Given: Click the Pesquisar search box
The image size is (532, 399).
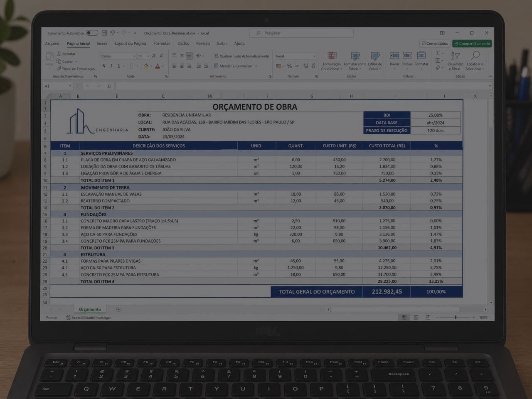Looking at the screenshot, I should click(x=302, y=33).
